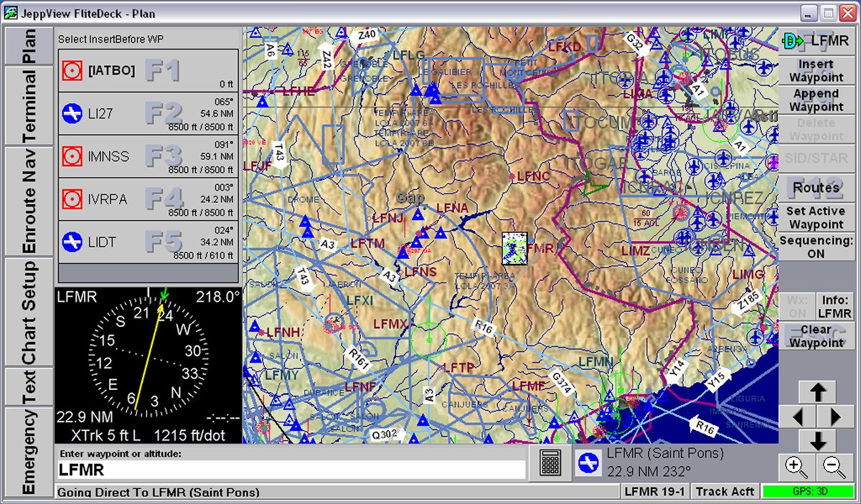Open the Routes list
861x504 pixels.
coord(817,188)
